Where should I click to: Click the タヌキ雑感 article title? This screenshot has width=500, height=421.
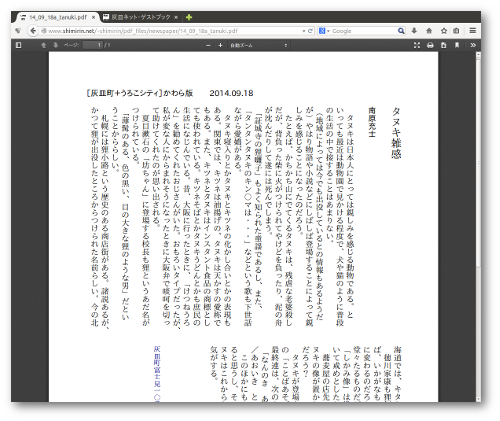(x=396, y=133)
